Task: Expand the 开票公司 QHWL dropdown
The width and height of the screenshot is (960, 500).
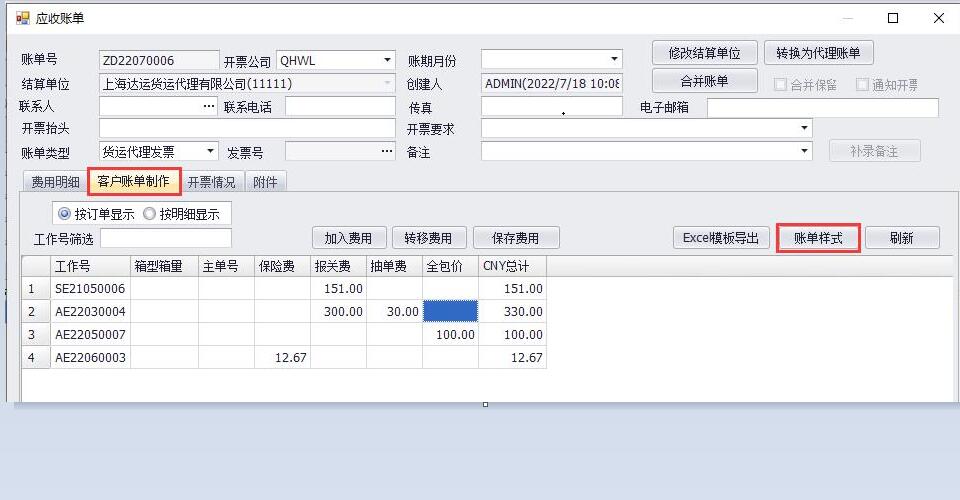Action: (387, 60)
